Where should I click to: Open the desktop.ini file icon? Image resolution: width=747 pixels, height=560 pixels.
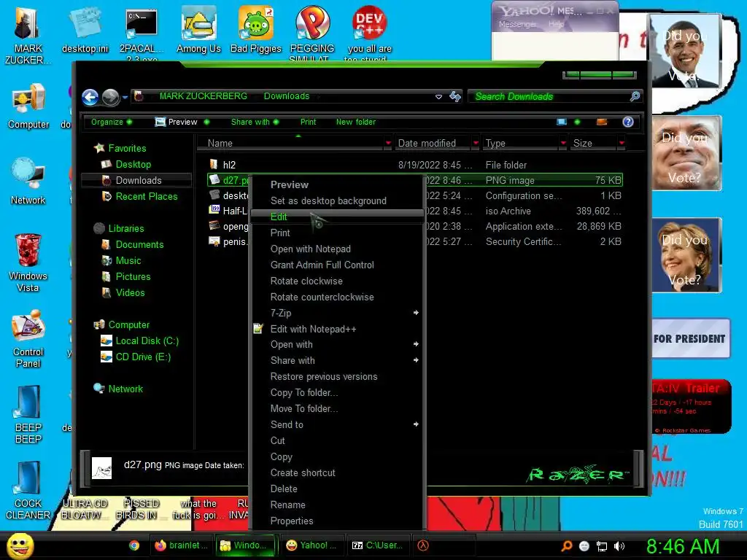click(85, 31)
